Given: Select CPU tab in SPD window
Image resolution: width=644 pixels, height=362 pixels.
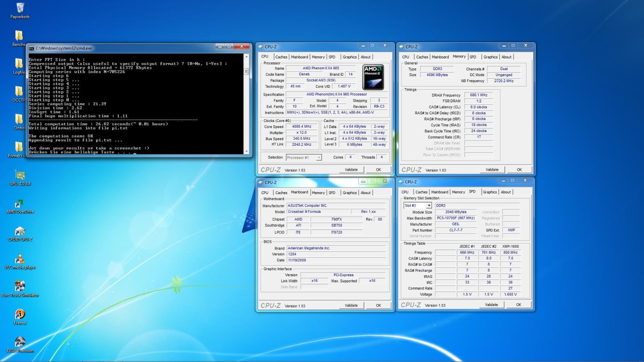Looking at the screenshot, I should coord(405,192).
